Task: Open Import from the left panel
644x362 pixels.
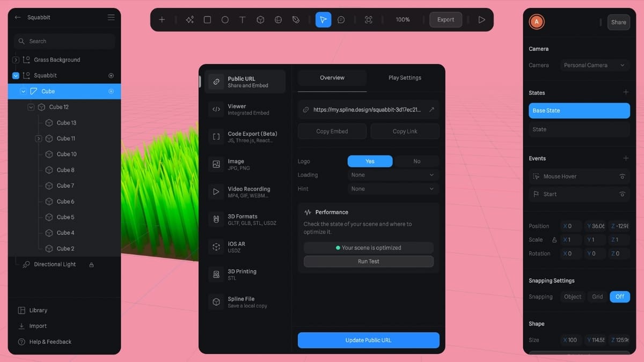Action: coord(32,326)
